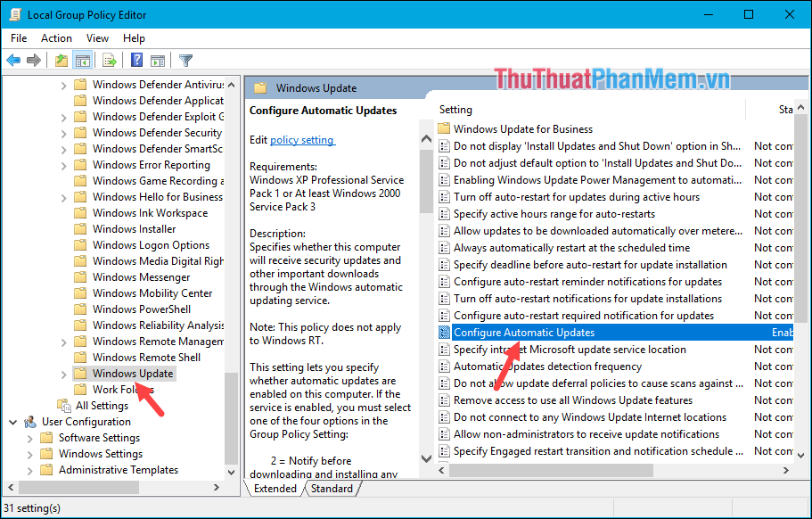Toggle the Show/Hide Action Pane icon
The image size is (812, 519).
[x=158, y=60]
